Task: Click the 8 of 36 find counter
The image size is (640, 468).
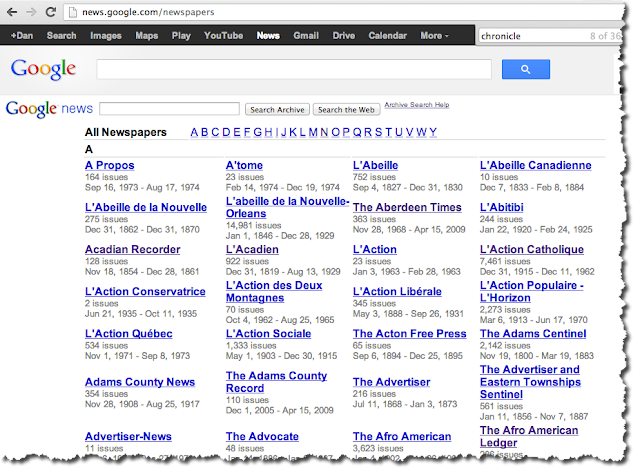Action: click(605, 36)
